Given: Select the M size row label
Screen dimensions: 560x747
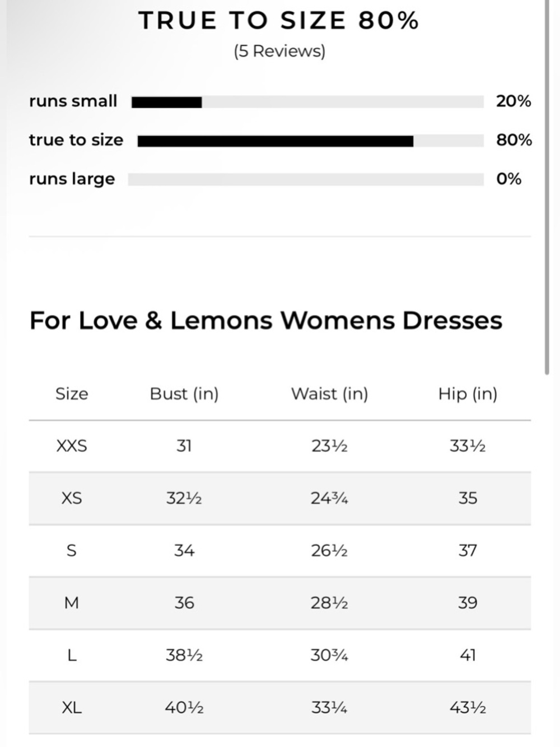Looking at the screenshot, I should (x=72, y=603).
